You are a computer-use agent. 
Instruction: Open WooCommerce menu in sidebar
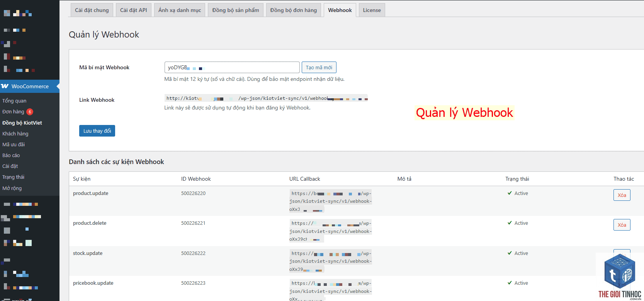(30, 86)
